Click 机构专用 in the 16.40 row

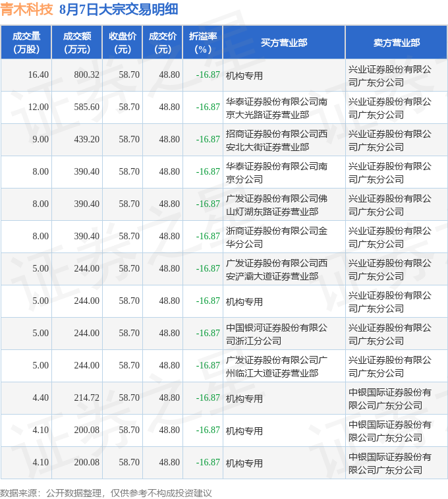244,76
